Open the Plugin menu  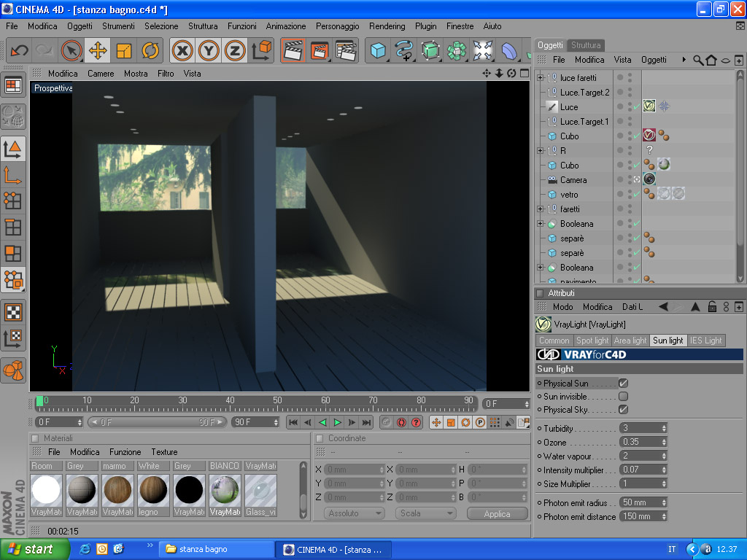point(425,26)
